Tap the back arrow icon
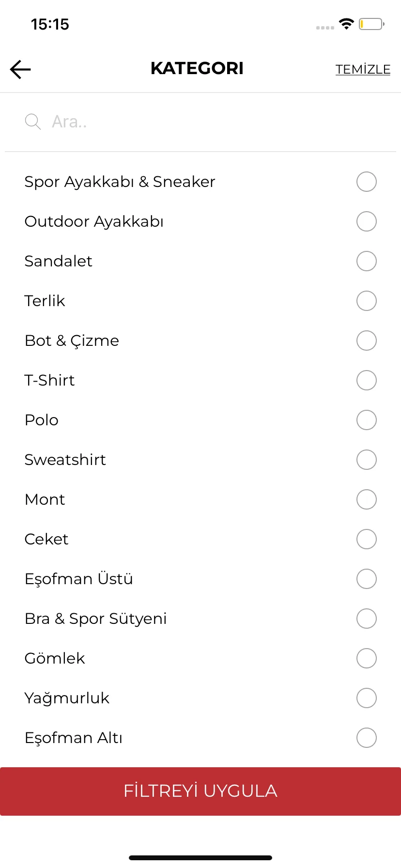The height and width of the screenshot is (868, 401). [20, 69]
